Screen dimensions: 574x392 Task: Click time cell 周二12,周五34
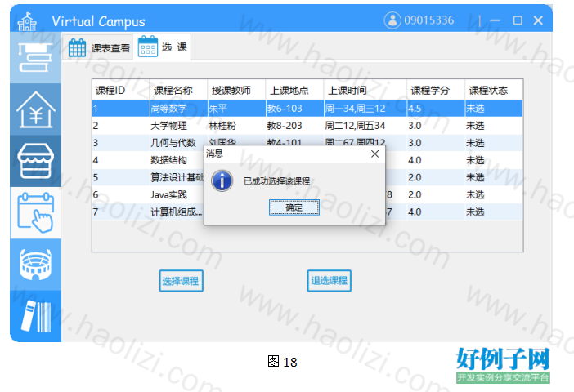point(365,126)
